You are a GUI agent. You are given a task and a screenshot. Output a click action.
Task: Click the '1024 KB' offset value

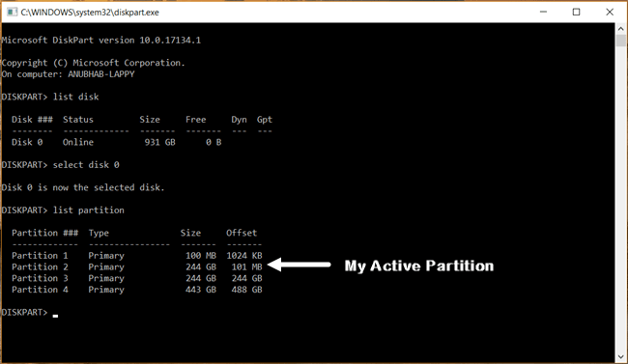click(x=244, y=256)
